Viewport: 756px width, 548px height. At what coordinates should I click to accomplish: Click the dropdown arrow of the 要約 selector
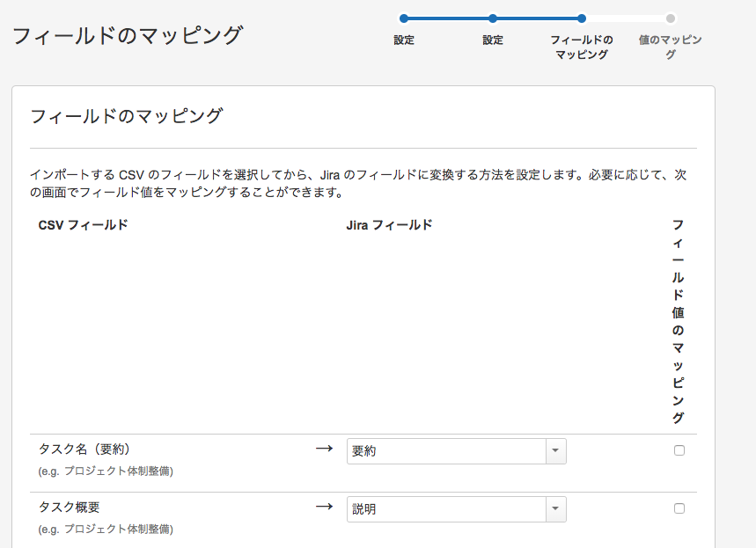pos(556,451)
